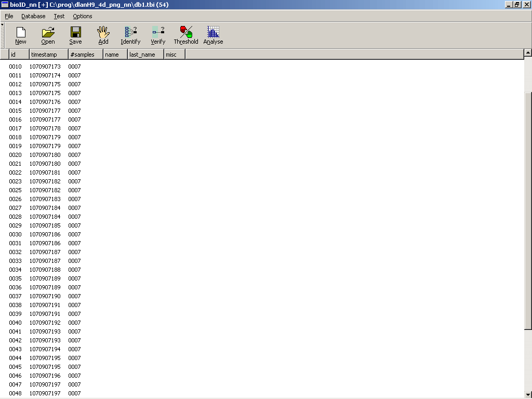This screenshot has height=399, width=532.
Task: Open the Threshold settings icon
Action: coord(186,35)
